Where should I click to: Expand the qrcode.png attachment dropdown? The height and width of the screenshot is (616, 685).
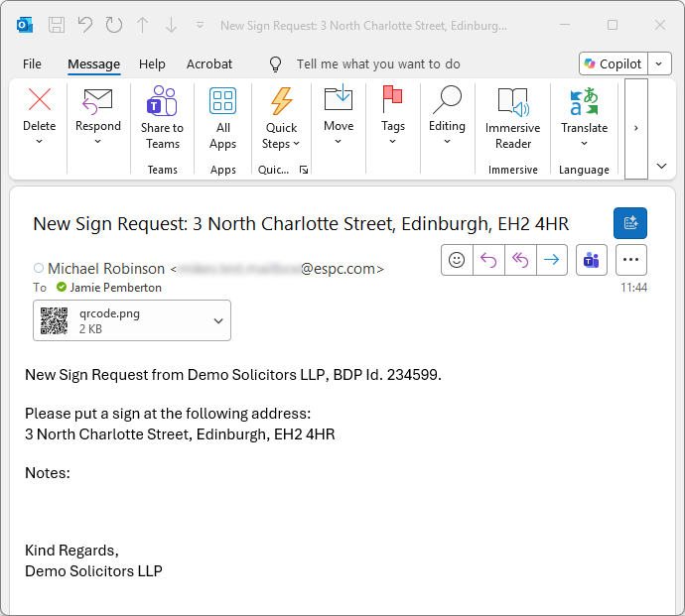218,320
